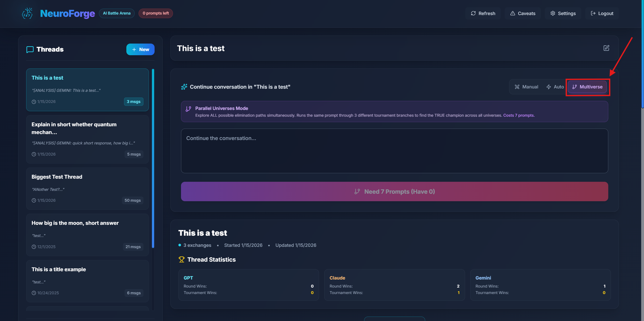
Task: Click the Thread Statistics trophy icon
Action: (x=182, y=260)
